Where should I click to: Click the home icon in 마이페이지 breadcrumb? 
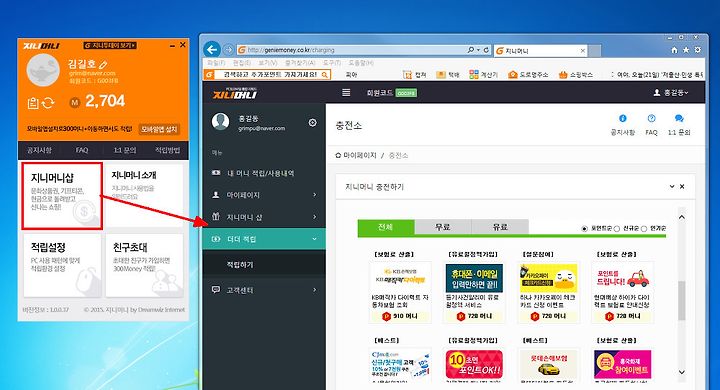tap(338, 155)
